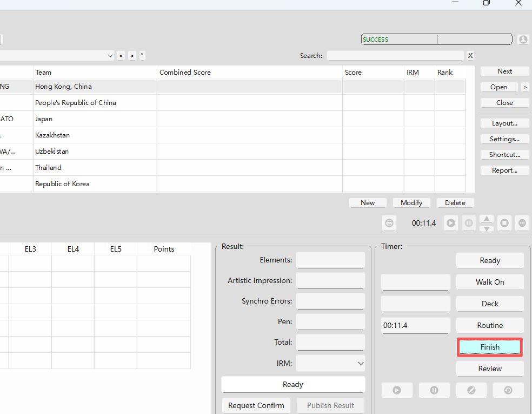Click the * asterisk button

pyautogui.click(x=142, y=55)
